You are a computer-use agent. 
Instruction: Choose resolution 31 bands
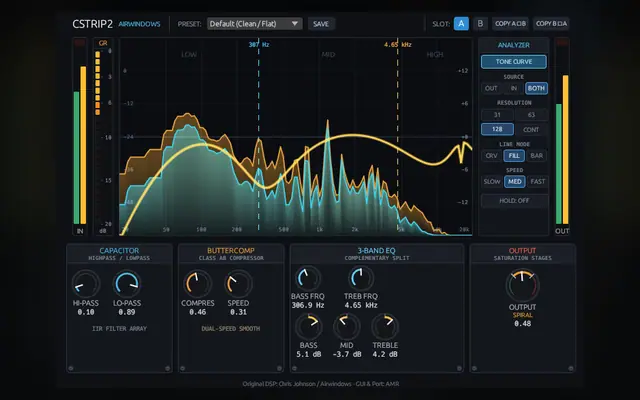point(497,115)
